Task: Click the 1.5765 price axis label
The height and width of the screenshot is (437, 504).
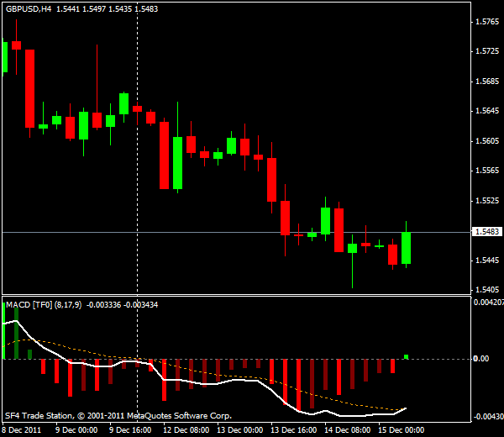Action: 487,22
